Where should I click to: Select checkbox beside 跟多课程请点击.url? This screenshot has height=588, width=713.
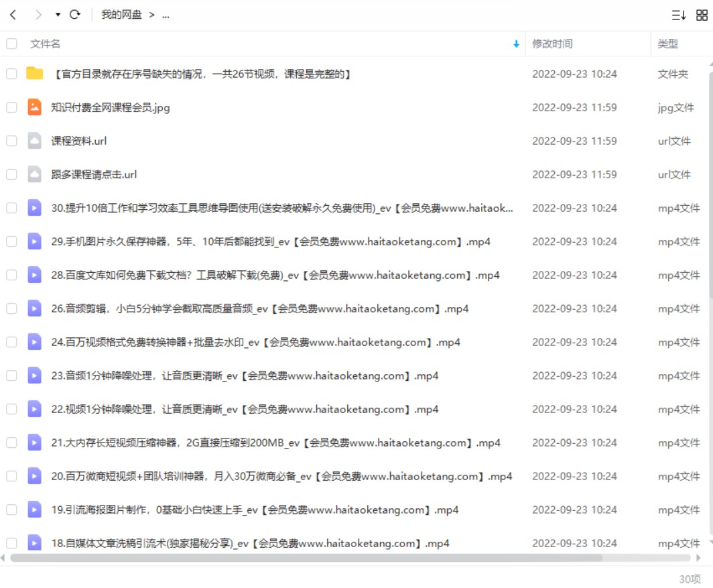[x=11, y=174]
